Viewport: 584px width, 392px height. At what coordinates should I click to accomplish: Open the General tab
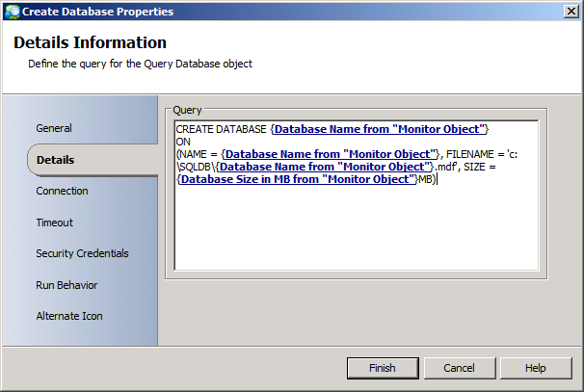(x=54, y=128)
